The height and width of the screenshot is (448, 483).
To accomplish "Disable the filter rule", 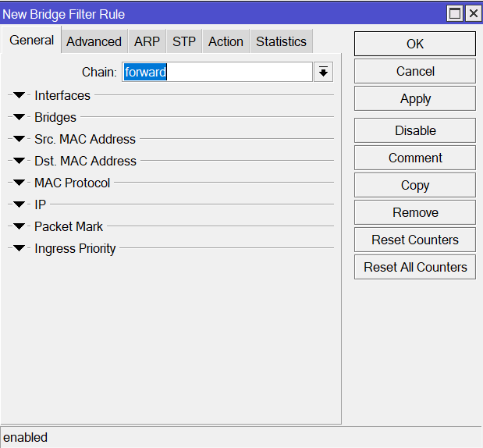I will point(415,130).
